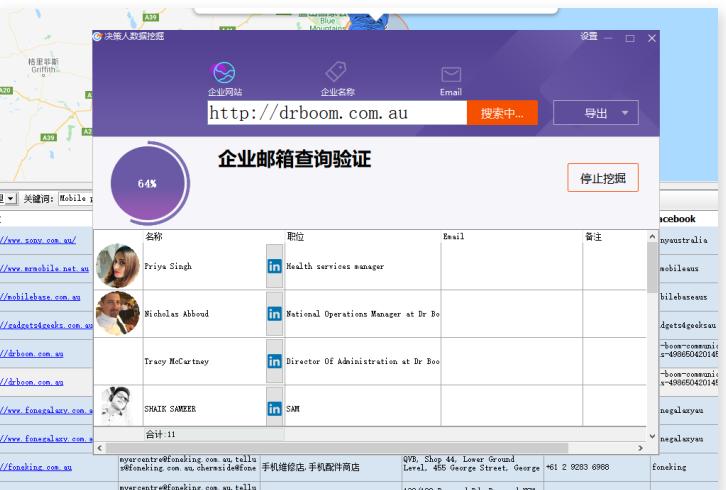
Task: Select the name Priya Singh
Action: coord(168,266)
